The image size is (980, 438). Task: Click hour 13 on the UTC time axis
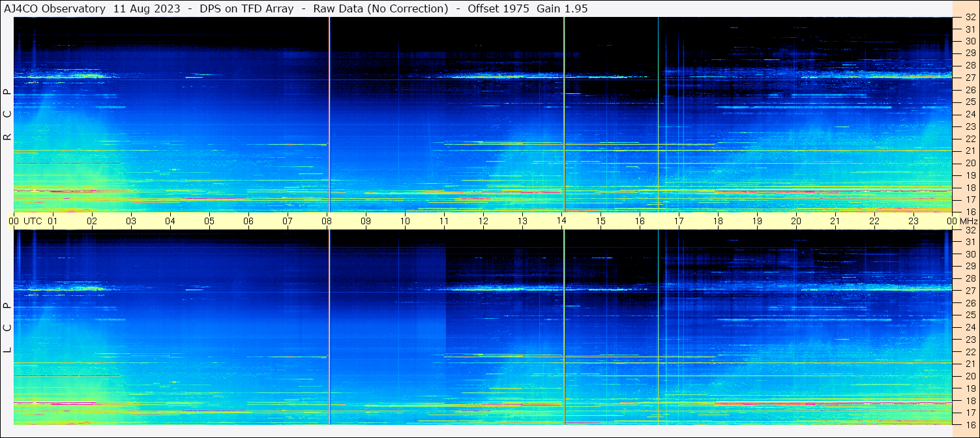coord(522,221)
